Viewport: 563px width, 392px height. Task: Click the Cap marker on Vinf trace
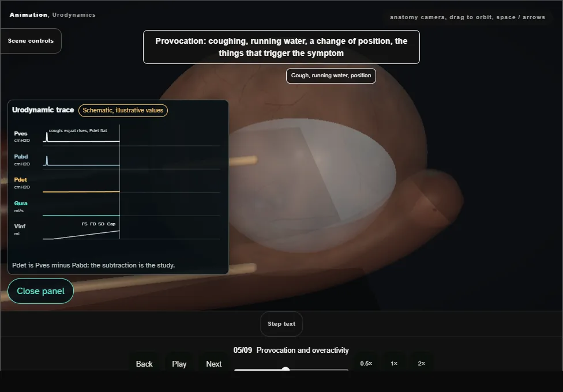tap(111, 224)
